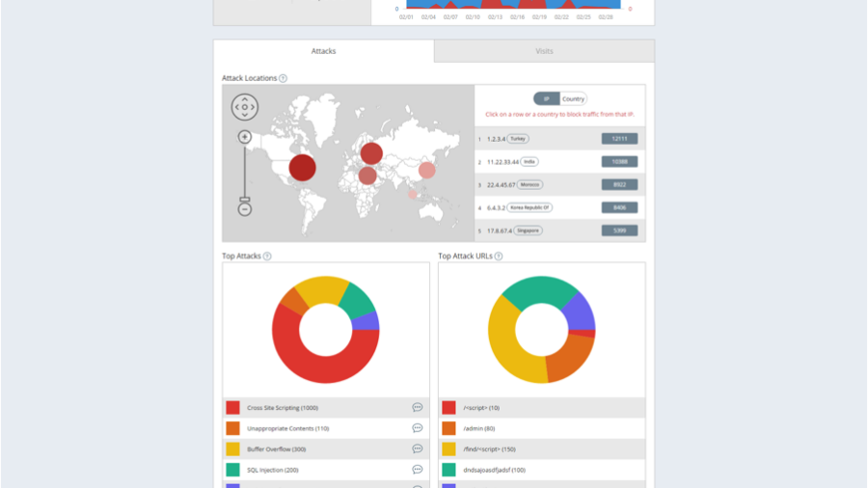
Task: Open Top Attack URLs help icon
Action: pos(499,257)
